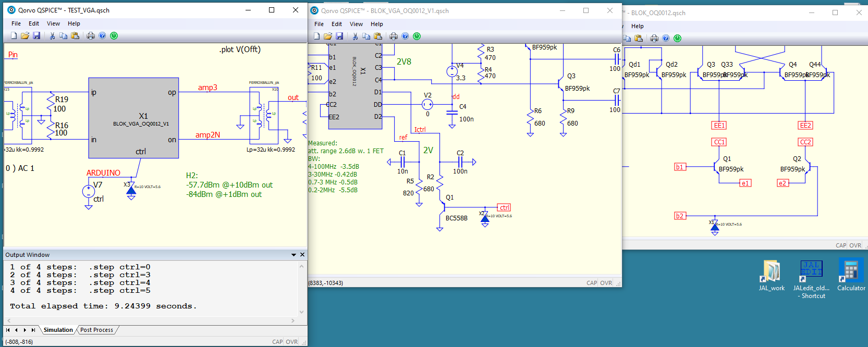Click the CC2 port in BLOK_OQ0012
This screenshot has height=347, width=868.
tap(805, 142)
